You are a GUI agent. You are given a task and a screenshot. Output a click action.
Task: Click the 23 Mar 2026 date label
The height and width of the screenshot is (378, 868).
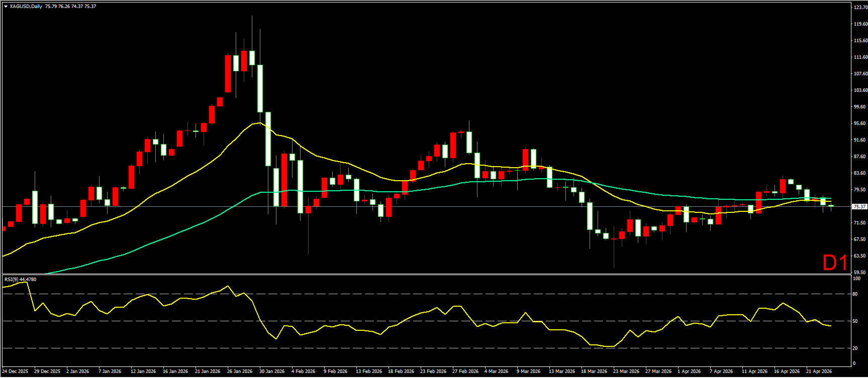click(626, 371)
